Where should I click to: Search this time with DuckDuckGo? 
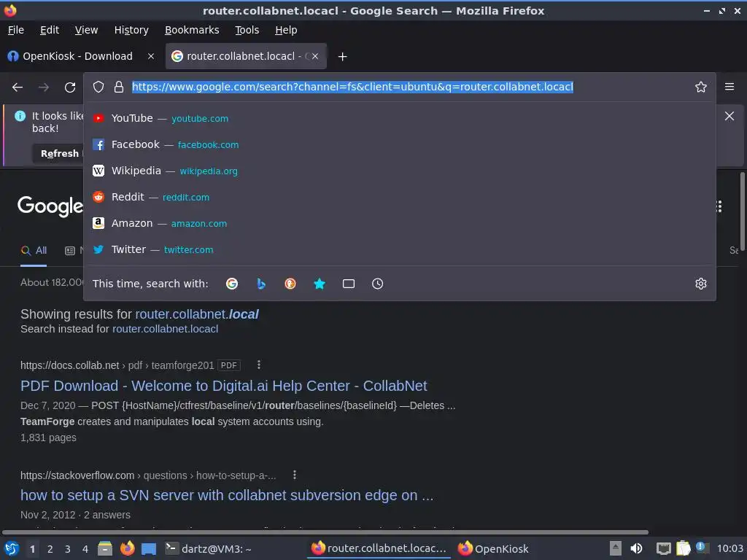(290, 284)
